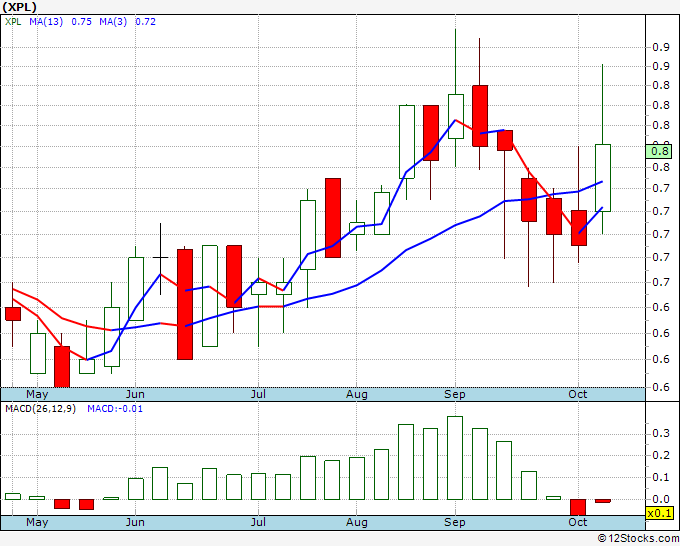Click the Jul label below price chart
The height and width of the screenshot is (546, 680).
[258, 395]
